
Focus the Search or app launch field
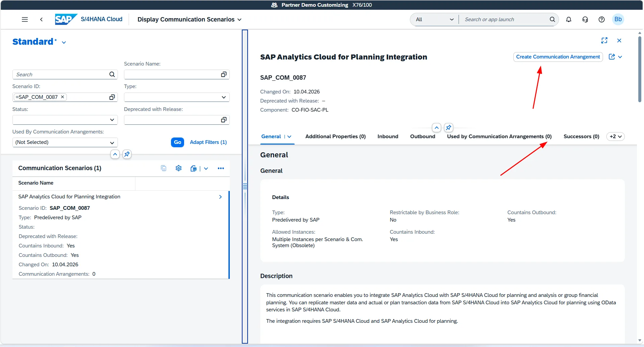click(x=504, y=20)
